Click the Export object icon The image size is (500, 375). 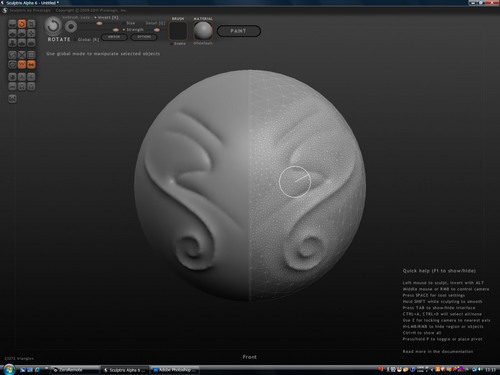click(31, 77)
